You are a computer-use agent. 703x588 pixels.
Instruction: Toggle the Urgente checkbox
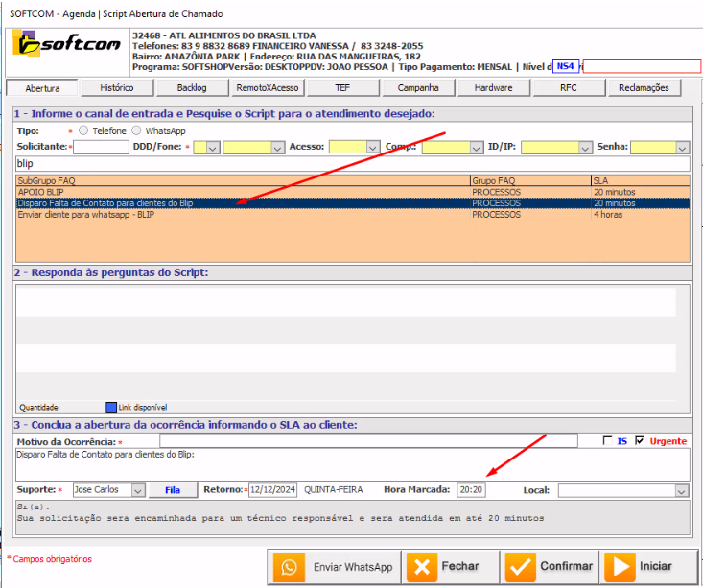(640, 441)
